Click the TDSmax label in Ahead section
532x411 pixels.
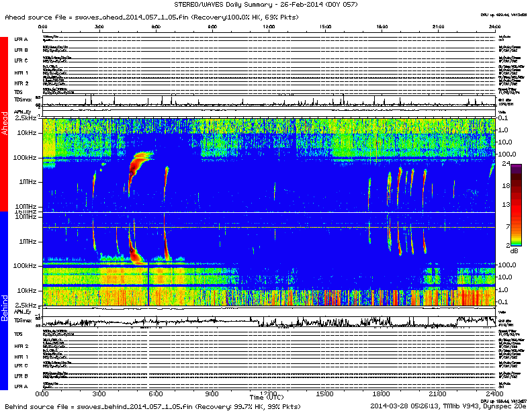(x=23, y=99)
